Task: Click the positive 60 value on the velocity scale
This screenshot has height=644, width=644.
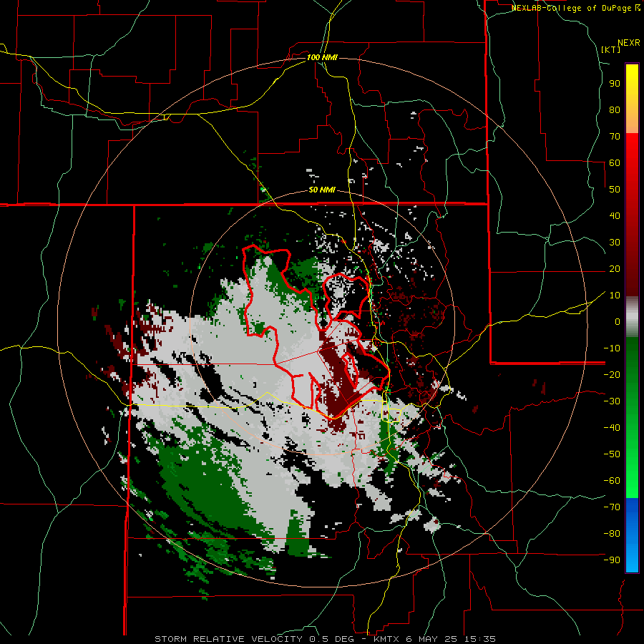Action: click(615, 162)
